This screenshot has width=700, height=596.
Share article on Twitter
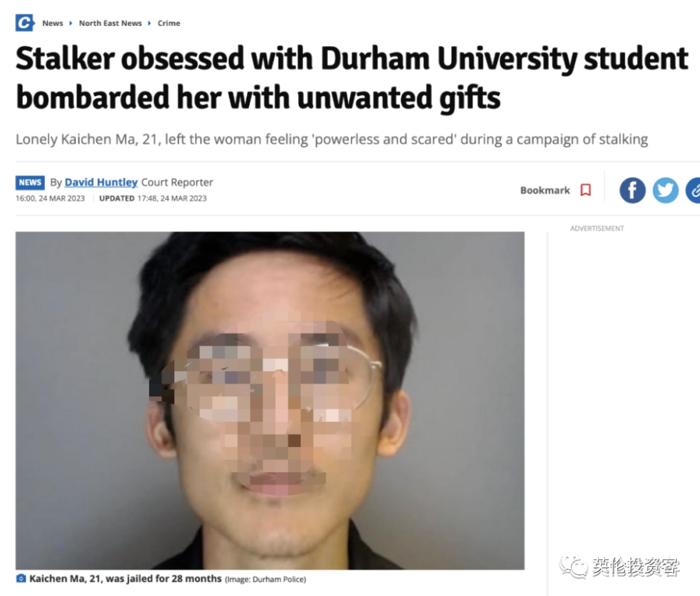point(665,190)
